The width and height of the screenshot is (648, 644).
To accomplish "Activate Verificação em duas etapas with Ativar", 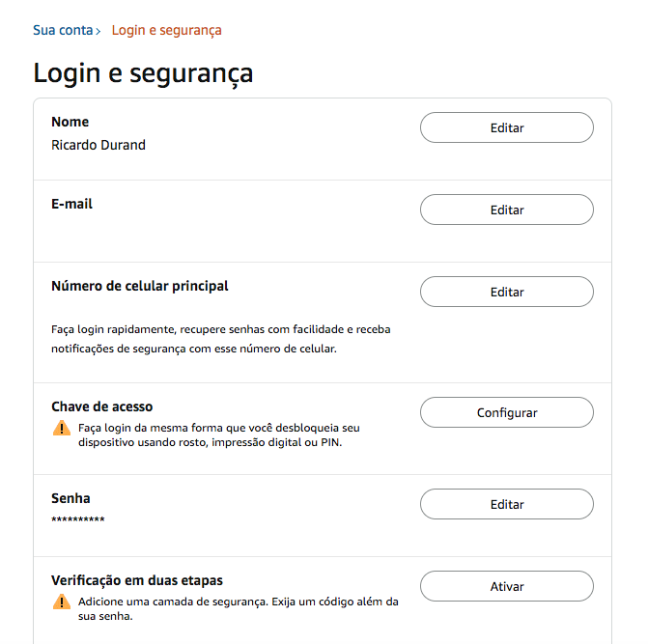I will click(x=507, y=587).
